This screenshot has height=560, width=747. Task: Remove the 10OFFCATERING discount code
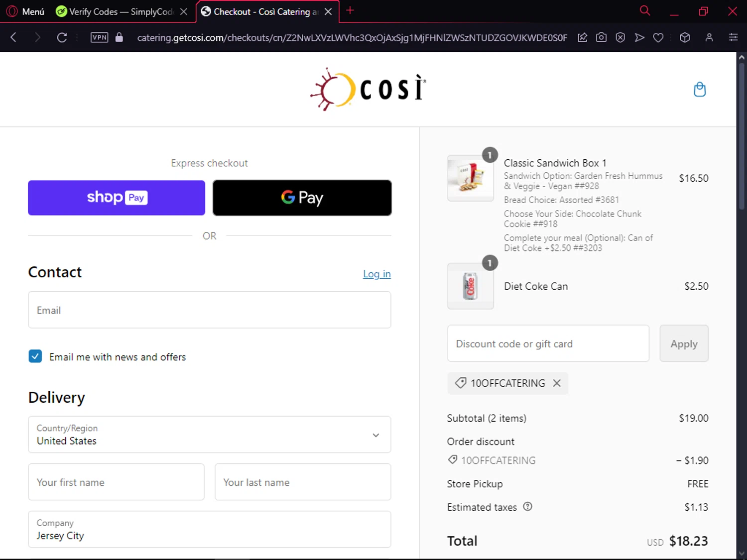[x=557, y=383]
